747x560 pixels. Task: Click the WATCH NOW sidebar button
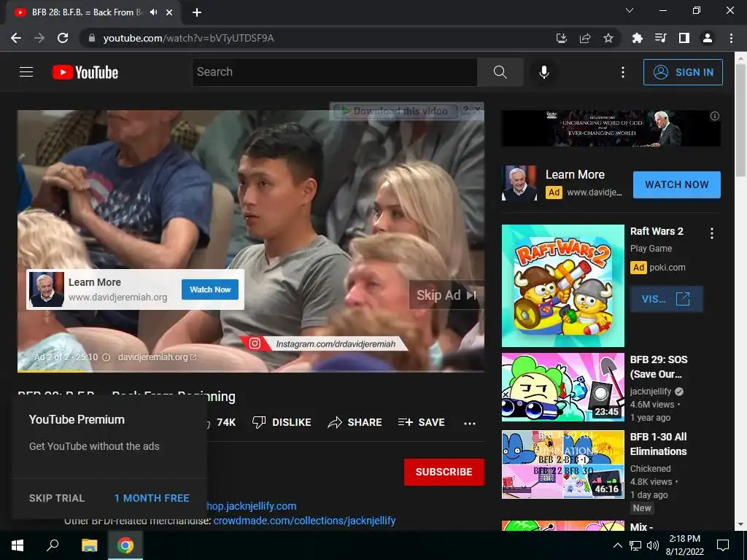[x=676, y=184]
